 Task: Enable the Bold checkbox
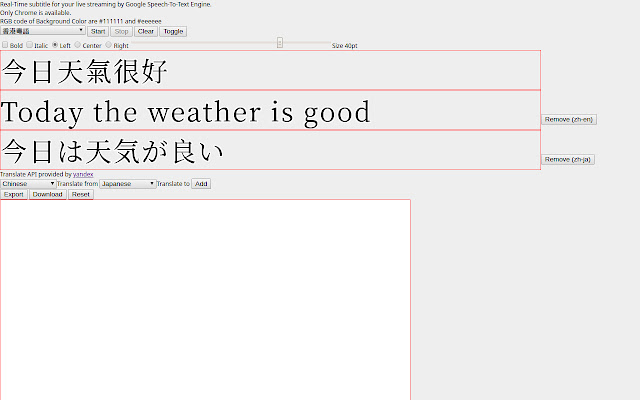point(5,44)
